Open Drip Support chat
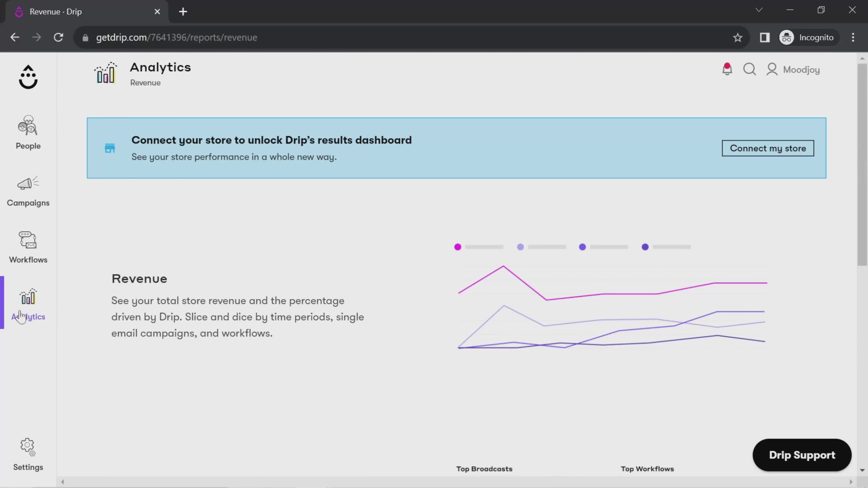 click(x=802, y=454)
